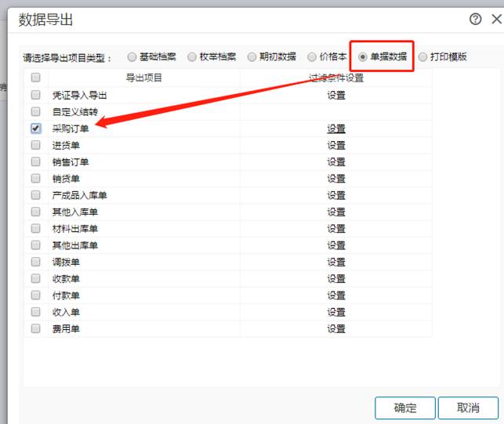The width and height of the screenshot is (504, 424).
Task: Click the 确定 button
Action: pos(405,408)
